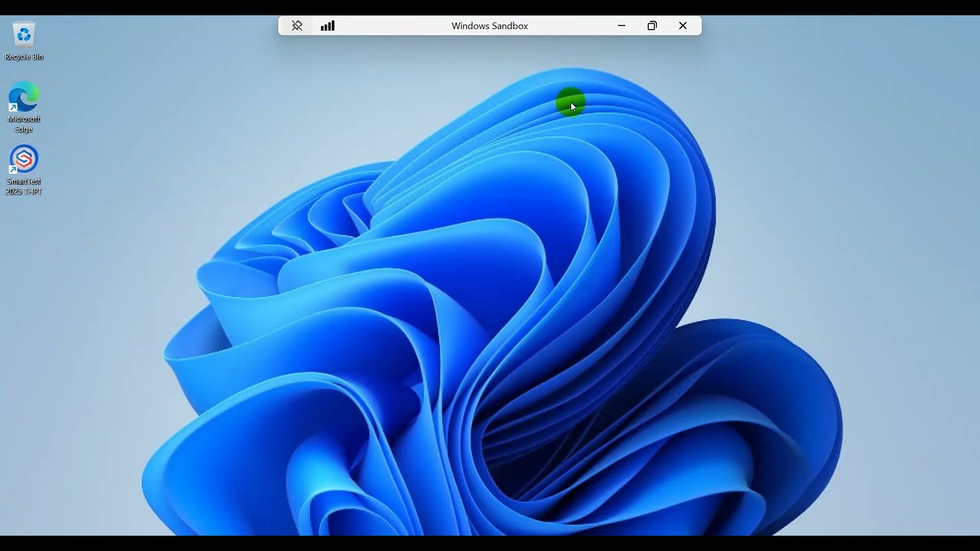Select the Microsoft Edge desktop shortcut
The image size is (980, 551).
[24, 107]
